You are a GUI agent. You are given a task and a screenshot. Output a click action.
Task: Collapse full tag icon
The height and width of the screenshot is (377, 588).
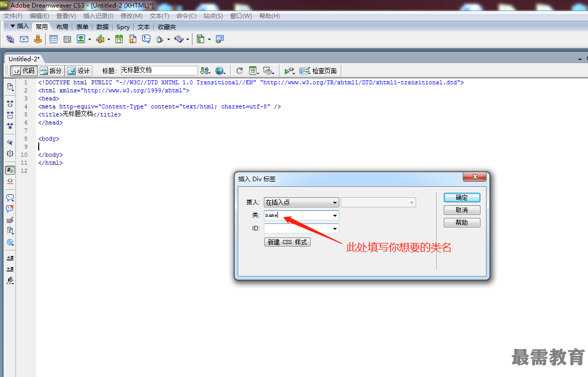click(x=10, y=104)
